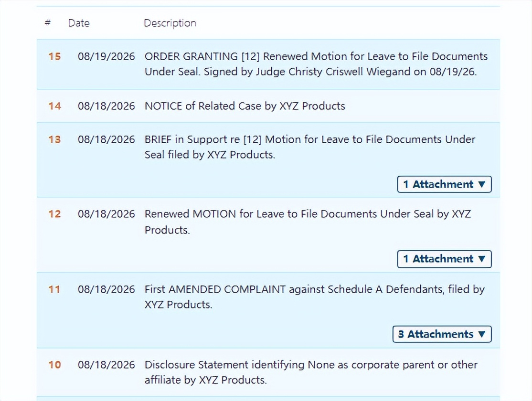The width and height of the screenshot is (532, 401).
Task: Open docket entry number 12
Action: tap(54, 214)
